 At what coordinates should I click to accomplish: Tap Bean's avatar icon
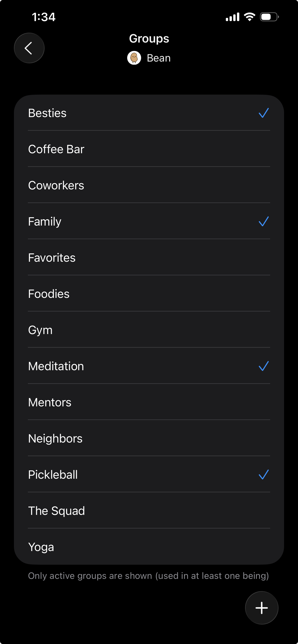pos(134,58)
